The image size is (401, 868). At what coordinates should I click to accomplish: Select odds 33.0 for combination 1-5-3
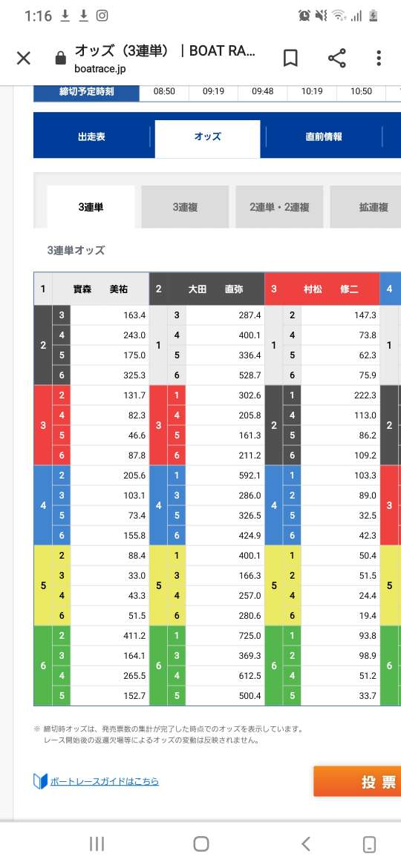110,575
